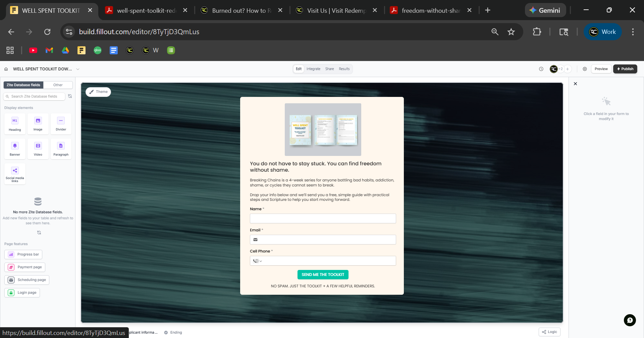The height and width of the screenshot is (338, 644).
Task: Switch to Zite Database fields toggle
Action: (23, 85)
